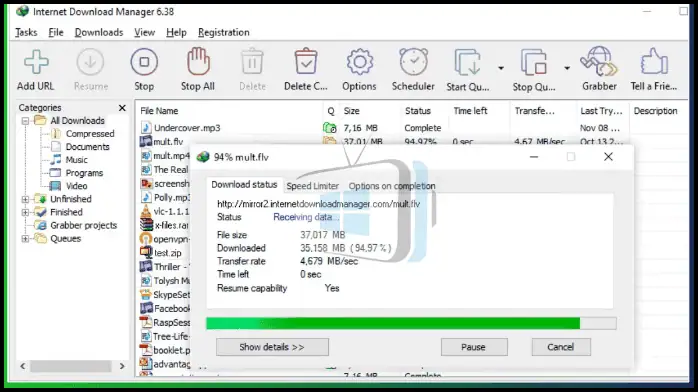Switch to the Speed Limiter tab

tap(312, 186)
